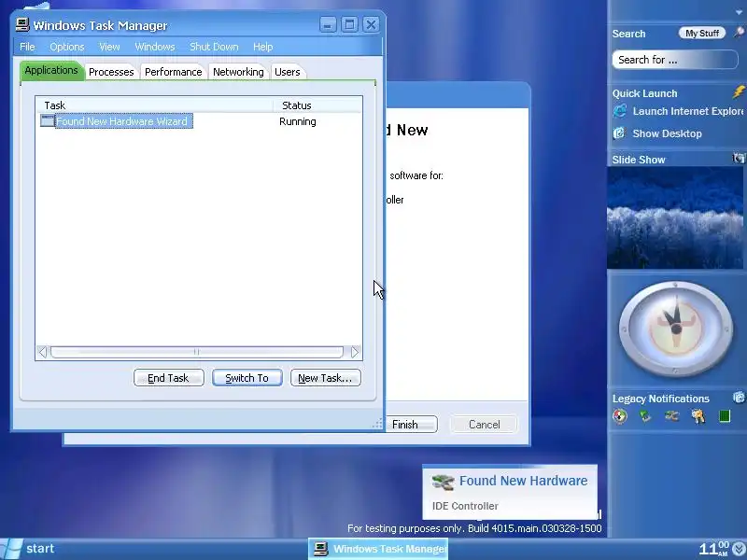Click the yellow keys notification icon
Viewport: 747px width, 560px height.
[698, 416]
